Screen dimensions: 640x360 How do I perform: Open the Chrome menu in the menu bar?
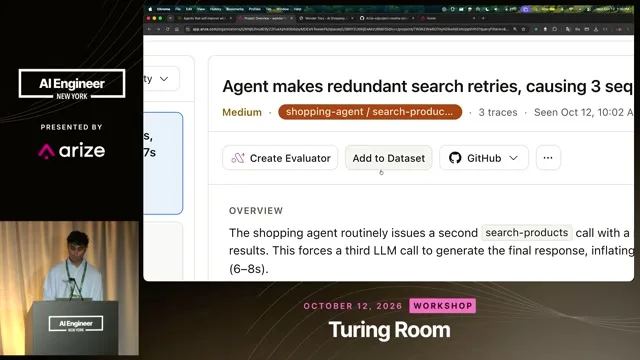(163, 9)
